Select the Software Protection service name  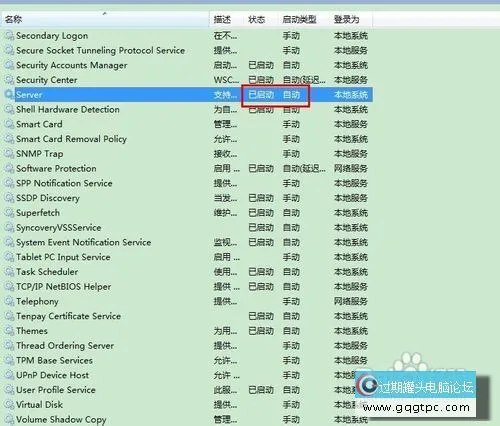pos(56,168)
